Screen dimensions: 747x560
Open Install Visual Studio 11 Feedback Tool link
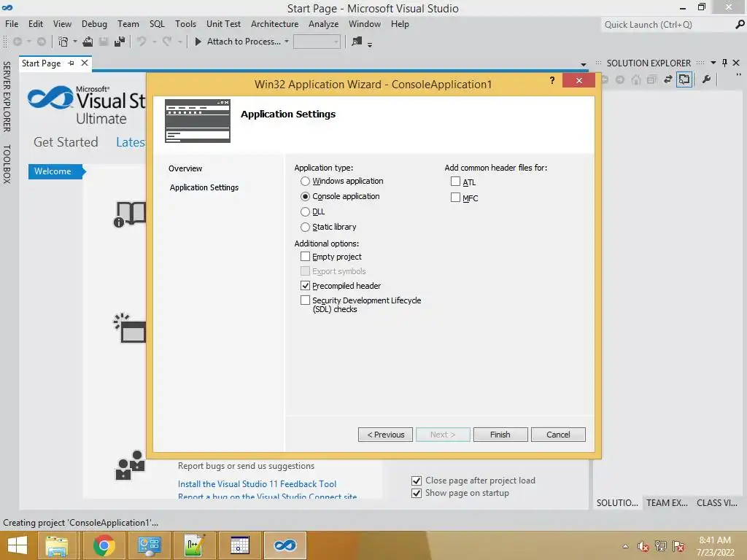coord(257,484)
